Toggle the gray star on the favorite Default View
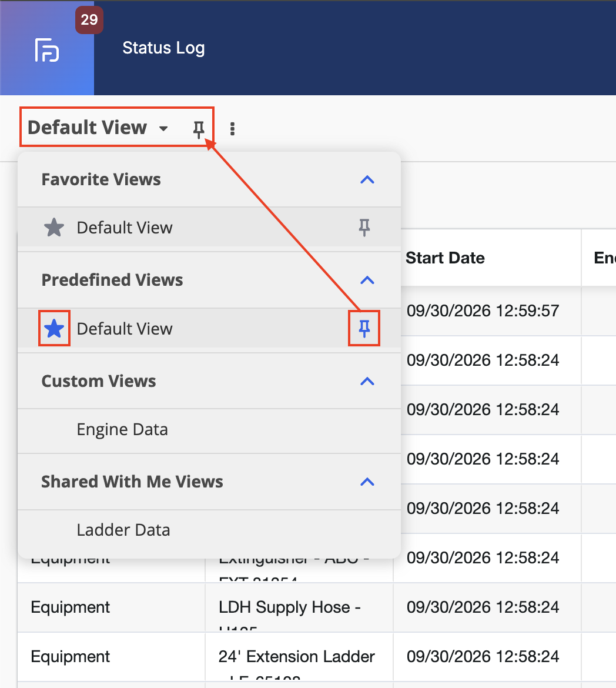616x688 pixels. (54, 228)
